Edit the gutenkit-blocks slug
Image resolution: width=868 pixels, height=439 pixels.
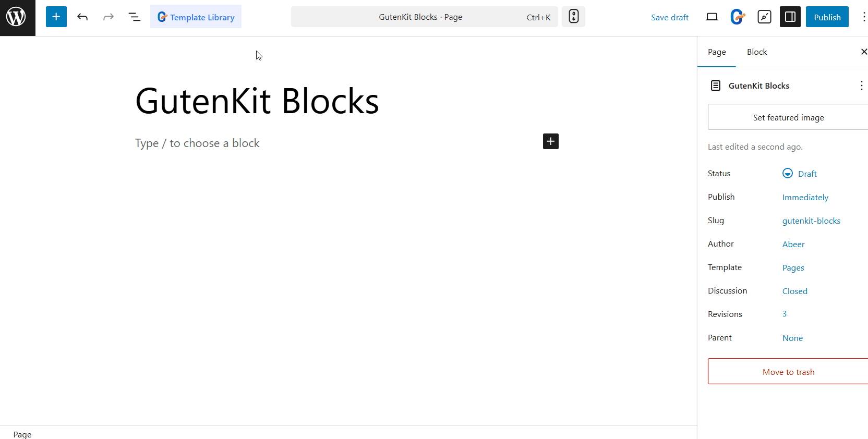click(811, 221)
